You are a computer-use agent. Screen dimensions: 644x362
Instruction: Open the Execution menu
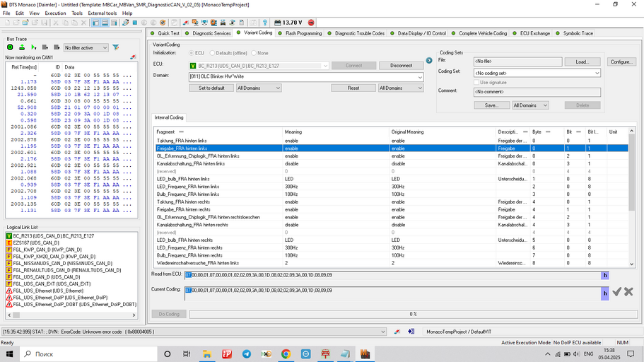[x=55, y=13]
